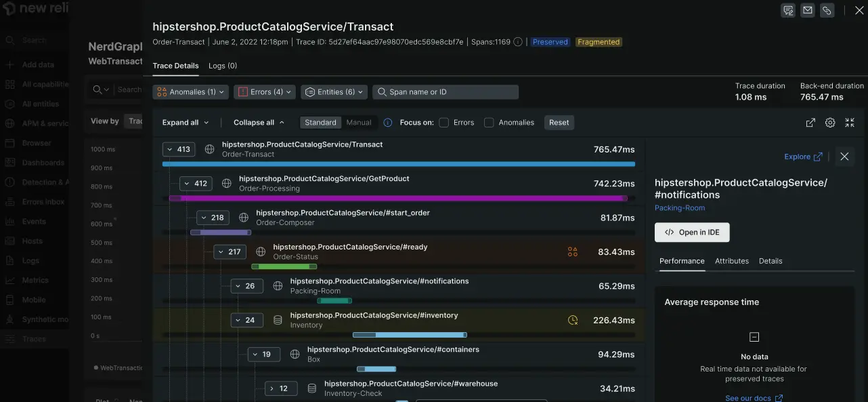Click the magenta GetProduct span duration bar
Image resolution: width=868 pixels, height=402 pixels.
[397, 199]
